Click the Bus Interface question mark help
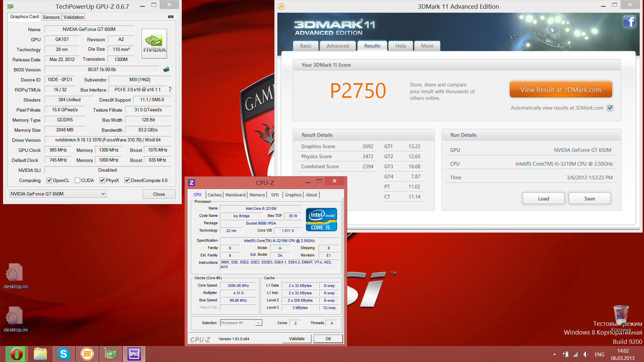 click(x=170, y=89)
